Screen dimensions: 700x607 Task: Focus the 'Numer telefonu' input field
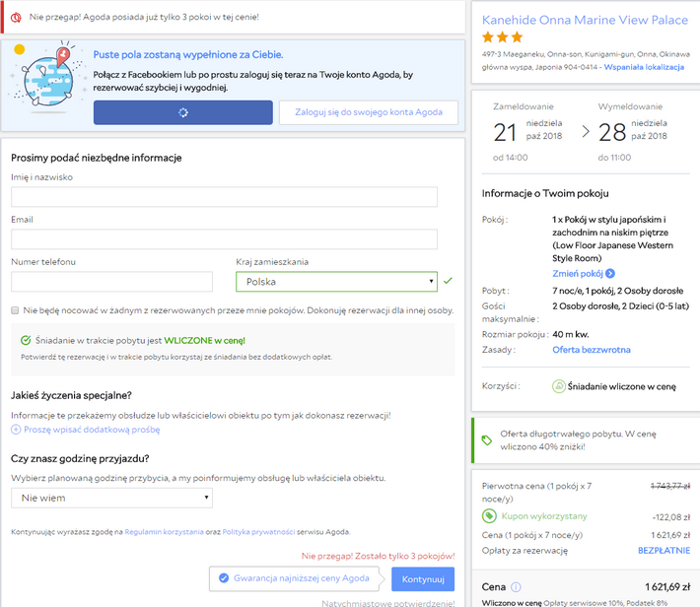111,282
